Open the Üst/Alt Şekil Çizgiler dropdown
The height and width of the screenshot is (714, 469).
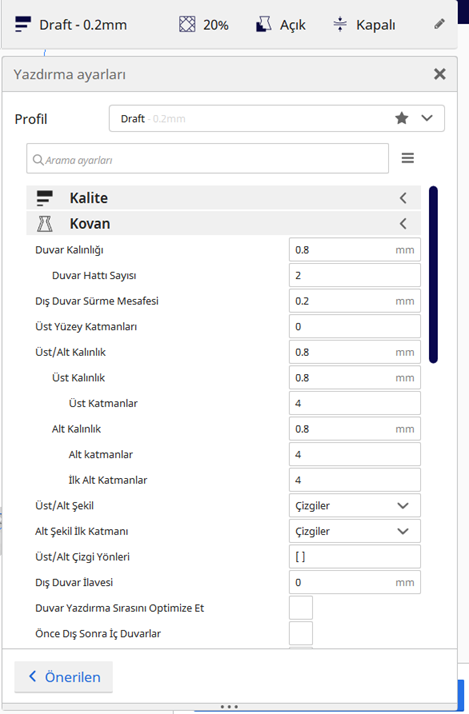pos(354,505)
